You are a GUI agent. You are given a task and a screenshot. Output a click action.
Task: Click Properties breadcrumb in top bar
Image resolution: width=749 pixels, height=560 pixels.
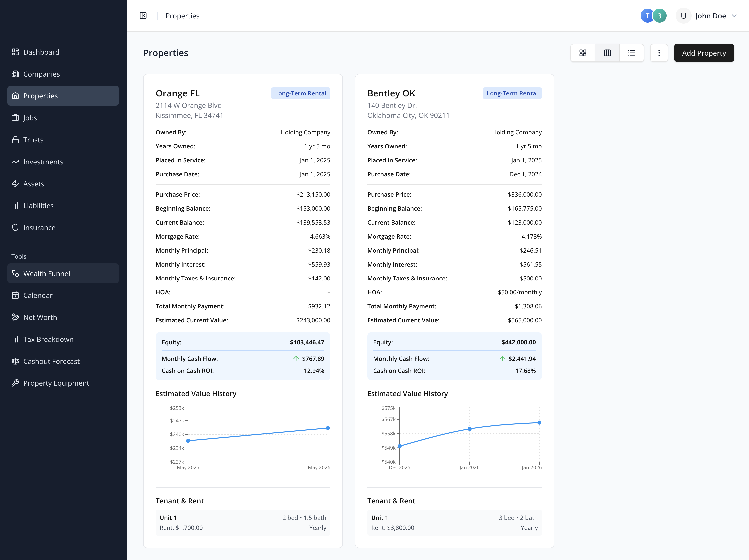coord(182,16)
